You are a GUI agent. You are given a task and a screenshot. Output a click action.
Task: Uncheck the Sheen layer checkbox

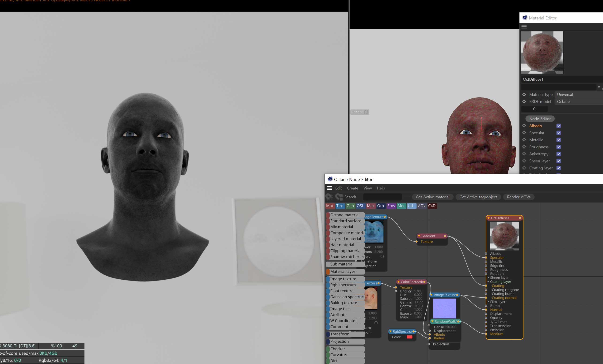point(558,161)
